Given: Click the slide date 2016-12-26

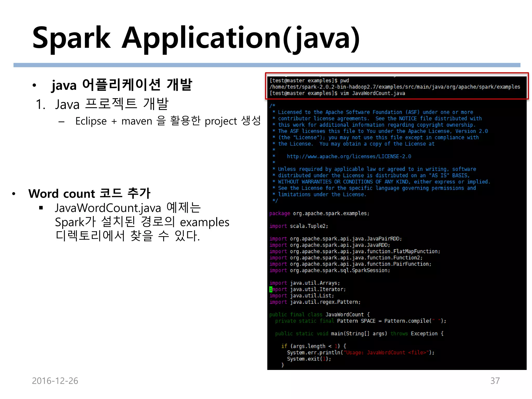Looking at the screenshot, I should click(x=55, y=381).
